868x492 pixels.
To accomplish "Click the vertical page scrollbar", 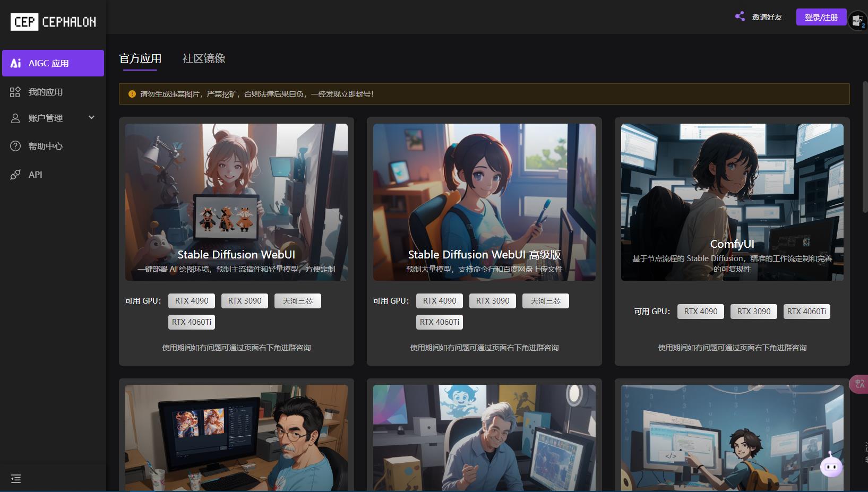I will (865, 149).
